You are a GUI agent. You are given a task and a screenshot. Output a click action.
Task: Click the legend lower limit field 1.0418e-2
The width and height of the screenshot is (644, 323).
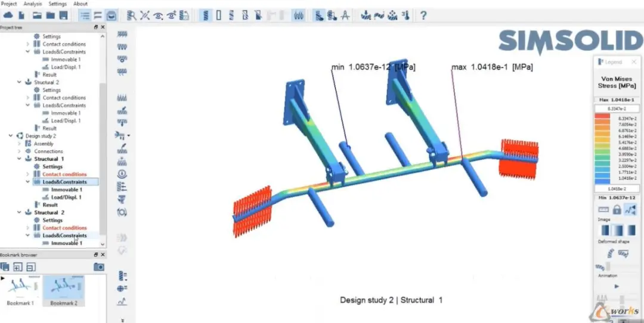[617, 188]
